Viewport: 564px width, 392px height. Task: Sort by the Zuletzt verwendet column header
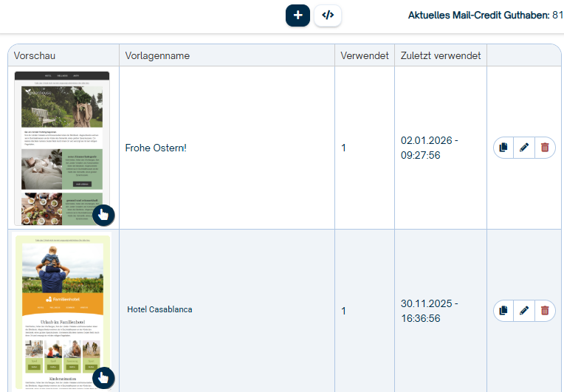pyautogui.click(x=441, y=56)
